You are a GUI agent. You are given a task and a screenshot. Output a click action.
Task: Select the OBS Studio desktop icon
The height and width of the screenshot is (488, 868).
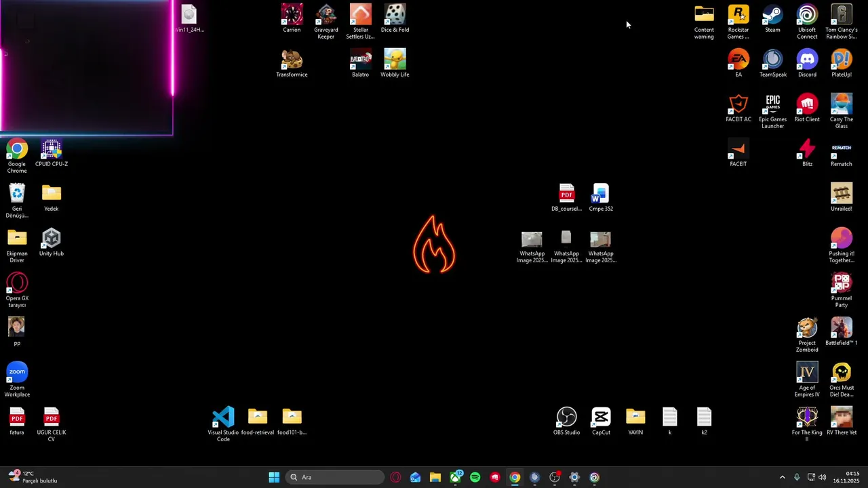[566, 421]
